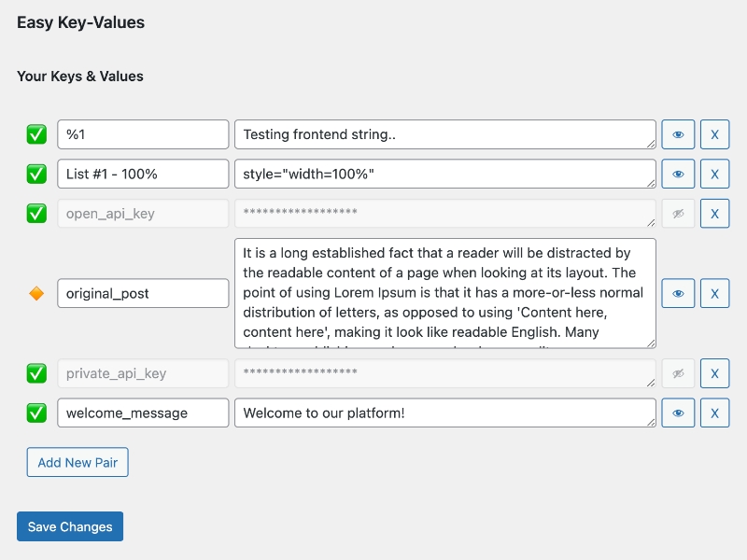
Task: Remove the List #1 - 100% pair
Action: (x=714, y=174)
